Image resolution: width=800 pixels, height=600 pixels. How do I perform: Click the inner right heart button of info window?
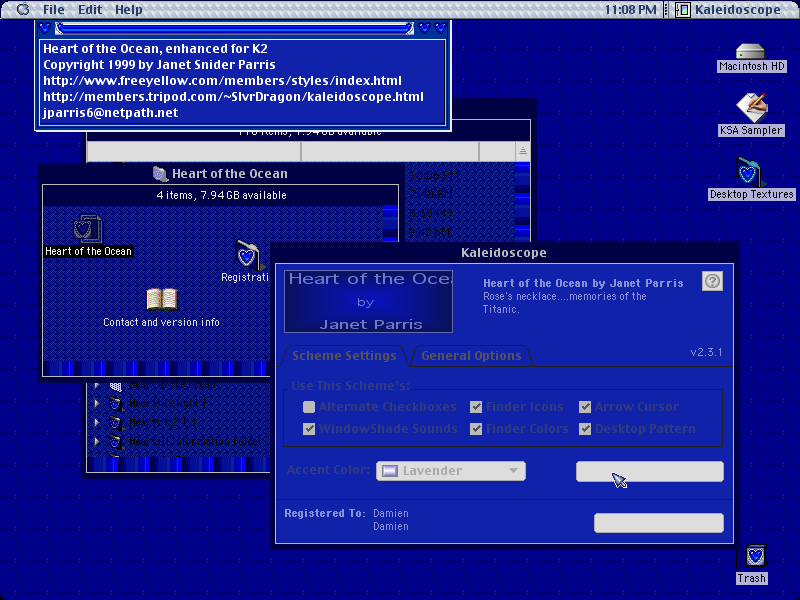click(x=424, y=29)
